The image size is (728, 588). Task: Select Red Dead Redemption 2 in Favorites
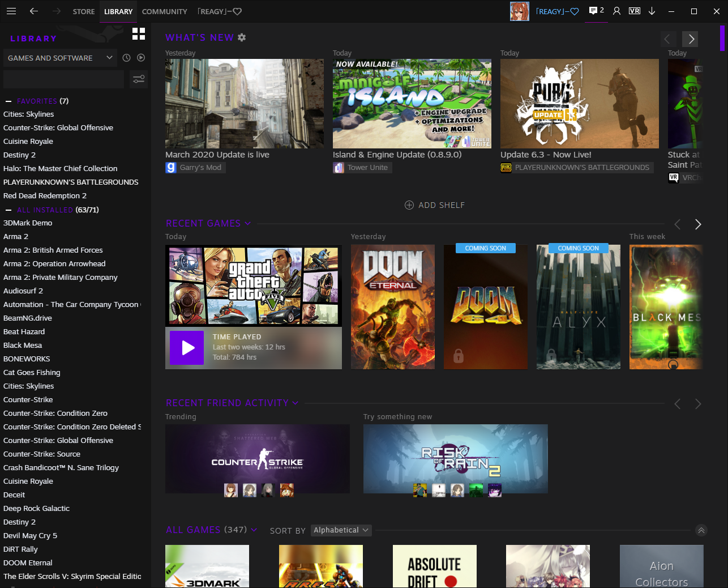click(x=45, y=196)
